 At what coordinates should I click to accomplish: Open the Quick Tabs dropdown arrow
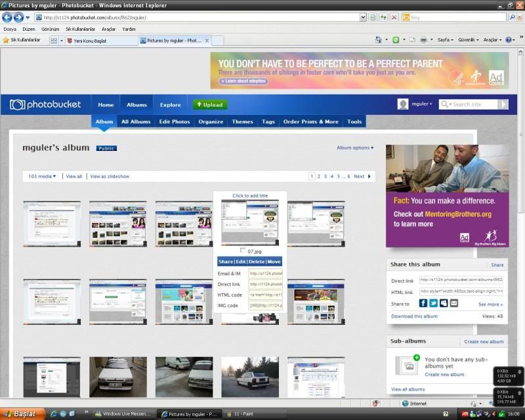(x=62, y=41)
